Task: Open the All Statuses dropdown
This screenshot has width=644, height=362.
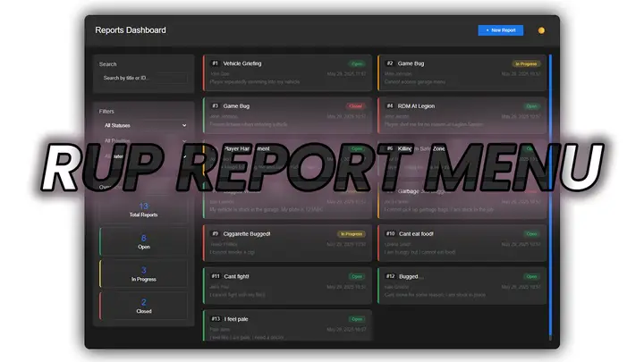Action: [x=145, y=126]
